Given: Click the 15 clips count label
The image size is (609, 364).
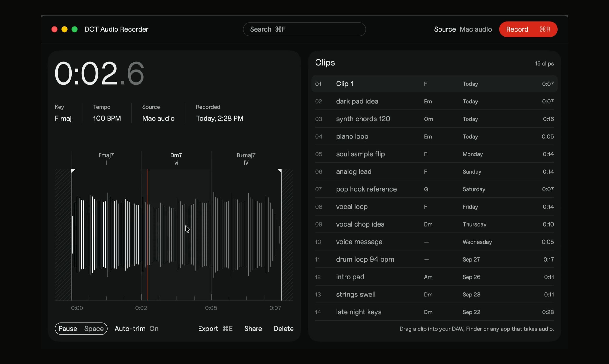Looking at the screenshot, I should click(544, 63).
